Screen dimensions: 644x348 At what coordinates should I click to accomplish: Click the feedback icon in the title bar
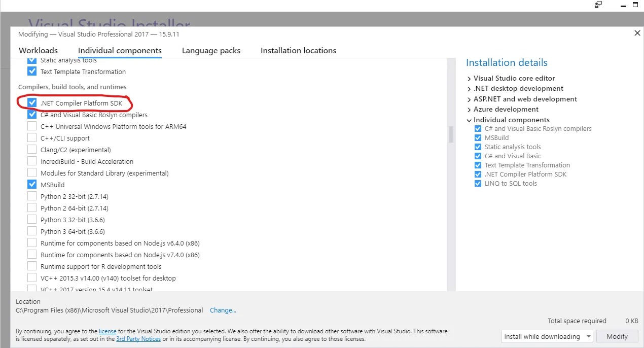pyautogui.click(x=598, y=5)
